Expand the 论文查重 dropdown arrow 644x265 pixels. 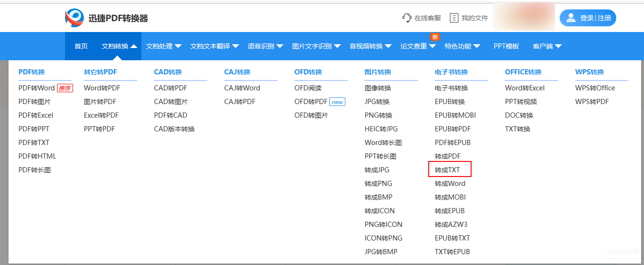432,46
